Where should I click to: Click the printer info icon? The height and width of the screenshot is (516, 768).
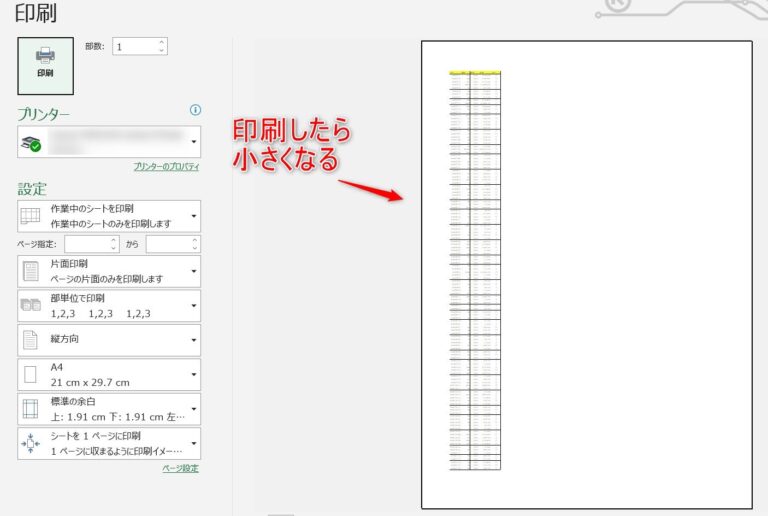pyautogui.click(x=195, y=110)
